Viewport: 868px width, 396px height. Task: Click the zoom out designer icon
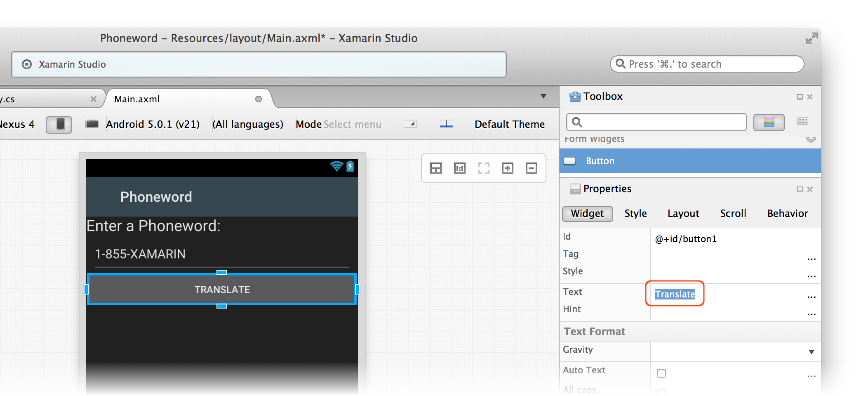pos(531,168)
